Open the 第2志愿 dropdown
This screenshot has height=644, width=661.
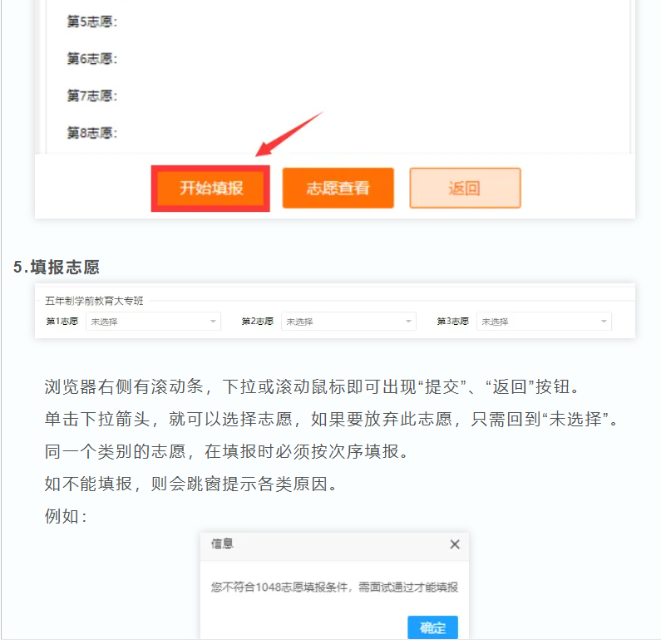pos(348,322)
